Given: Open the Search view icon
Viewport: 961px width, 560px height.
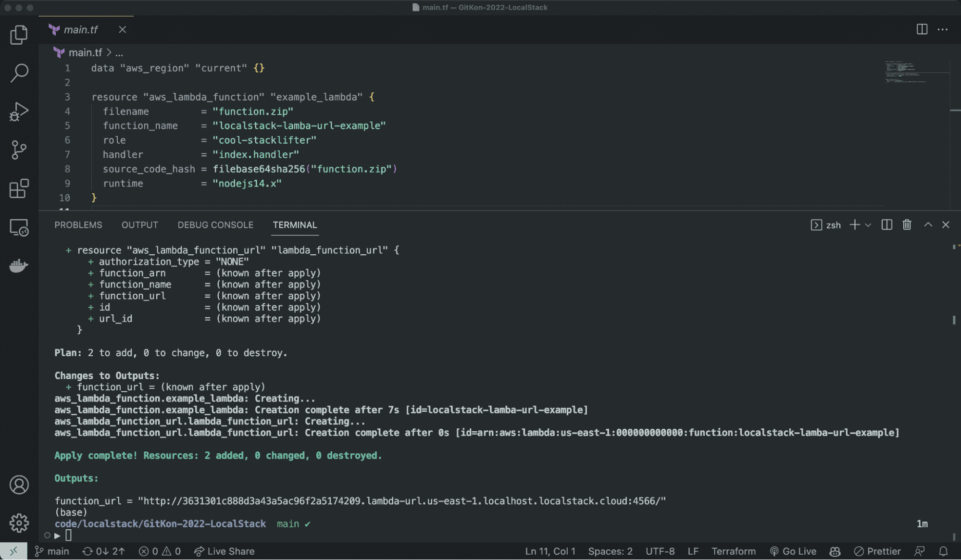Looking at the screenshot, I should (x=19, y=73).
